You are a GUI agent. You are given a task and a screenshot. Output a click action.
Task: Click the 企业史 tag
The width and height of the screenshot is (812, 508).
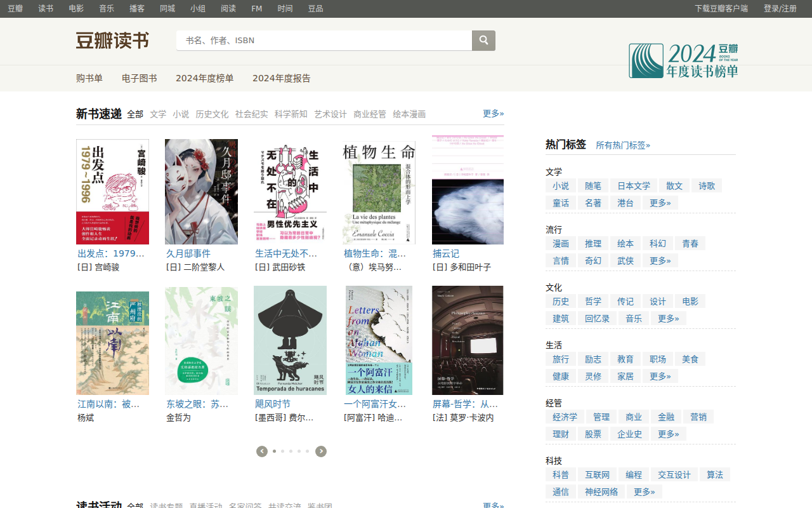630,434
